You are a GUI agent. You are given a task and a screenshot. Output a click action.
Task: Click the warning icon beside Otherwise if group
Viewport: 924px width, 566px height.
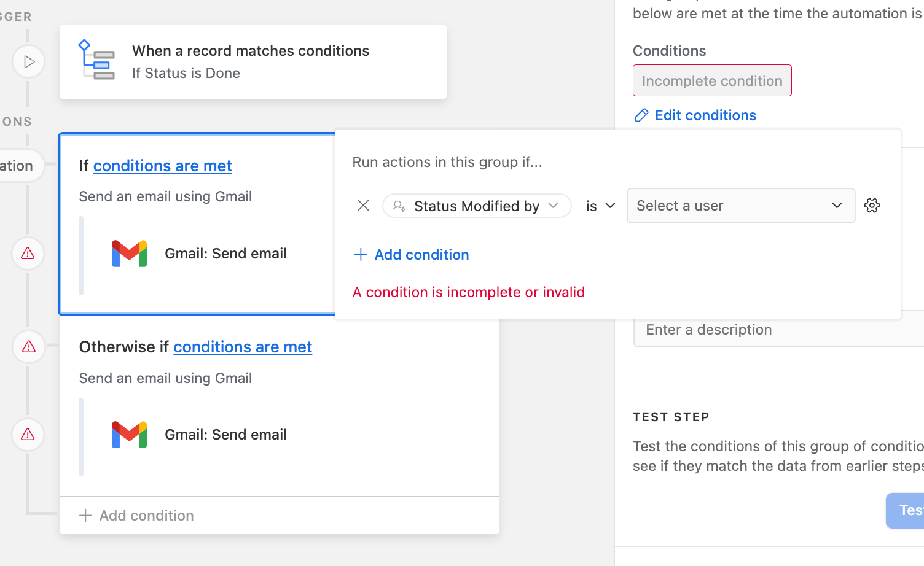pos(28,347)
